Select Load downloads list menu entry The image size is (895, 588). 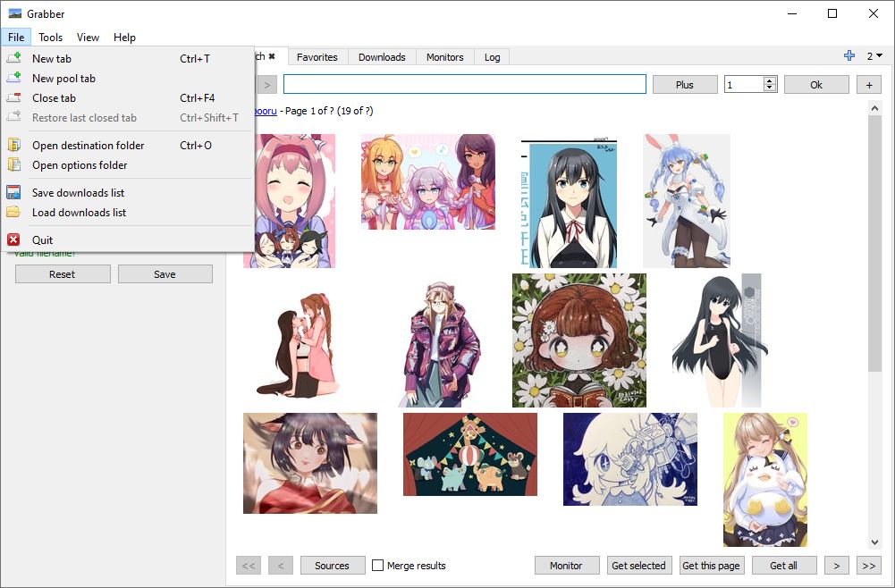[x=127, y=212]
